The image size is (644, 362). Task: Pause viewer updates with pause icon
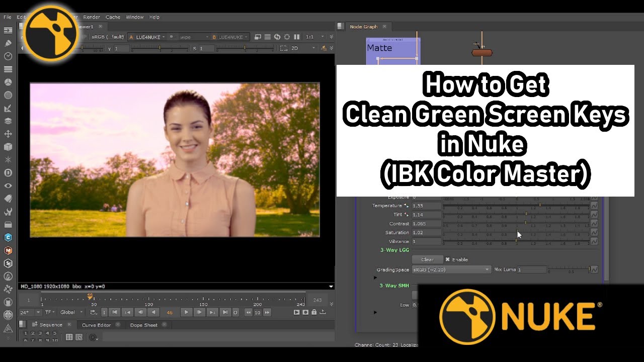297,37
